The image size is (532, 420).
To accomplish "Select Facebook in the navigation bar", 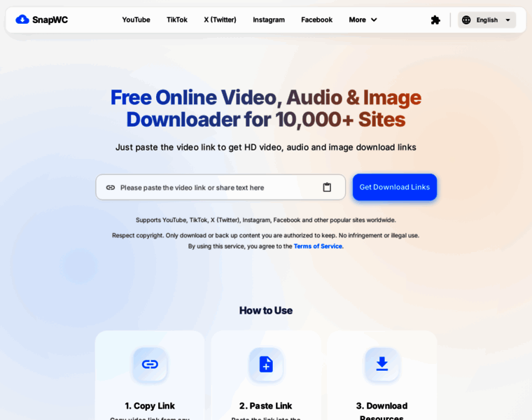I will (x=316, y=20).
